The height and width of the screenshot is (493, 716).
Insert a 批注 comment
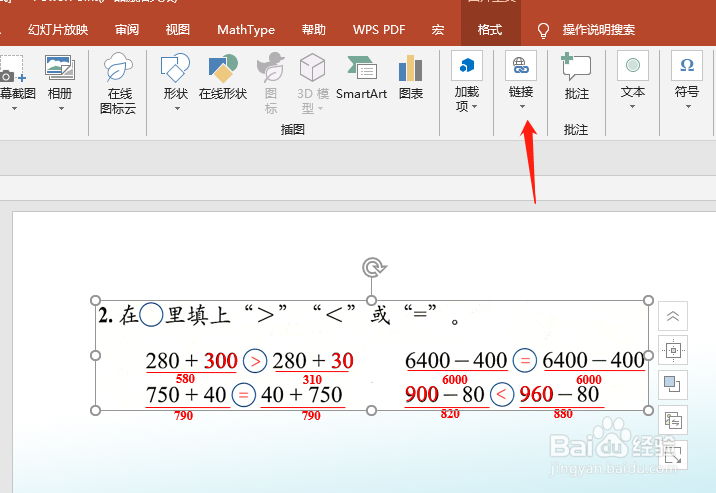(576, 77)
